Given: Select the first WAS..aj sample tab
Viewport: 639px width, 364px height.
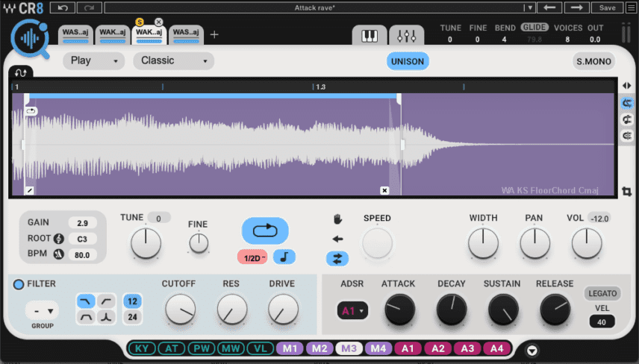Looking at the screenshot, I should tap(76, 34).
